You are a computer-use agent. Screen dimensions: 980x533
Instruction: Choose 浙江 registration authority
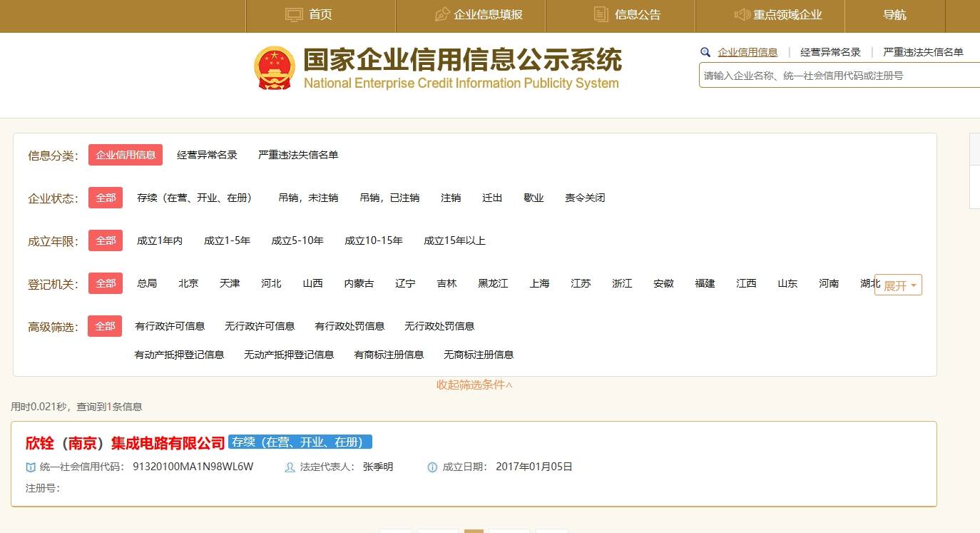click(622, 283)
